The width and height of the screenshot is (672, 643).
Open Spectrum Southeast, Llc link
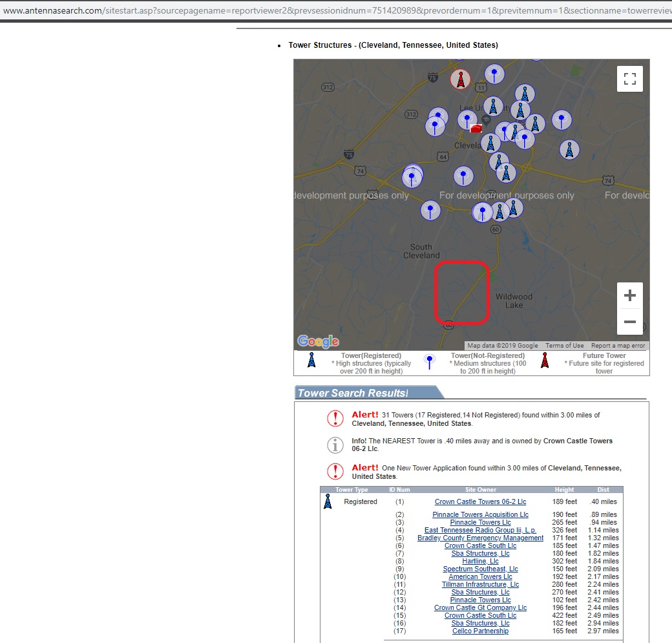click(481, 569)
